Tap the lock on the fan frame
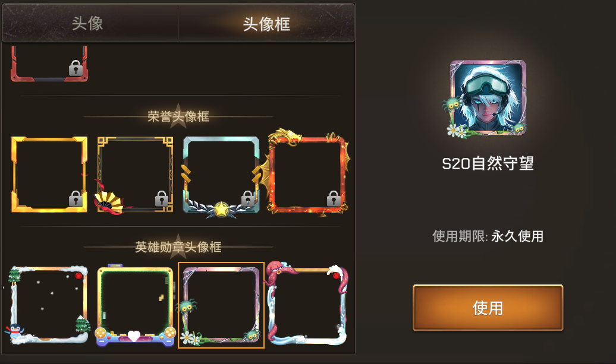 click(162, 199)
